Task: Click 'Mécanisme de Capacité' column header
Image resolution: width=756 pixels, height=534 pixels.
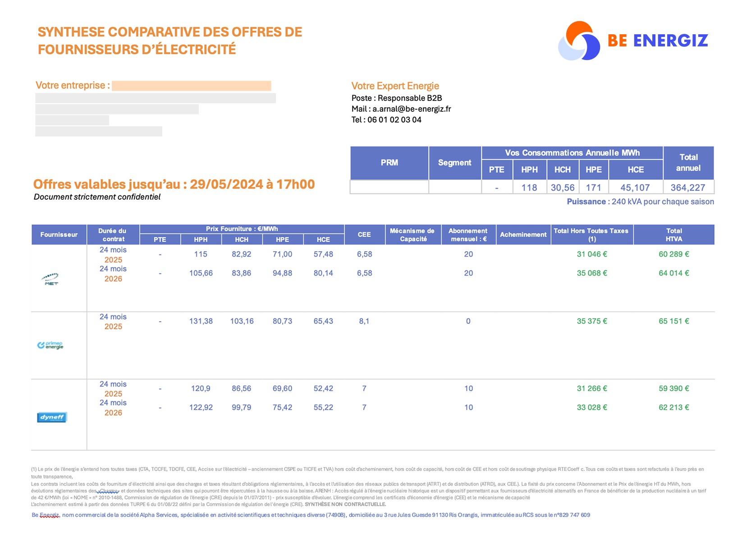Action: [413, 235]
